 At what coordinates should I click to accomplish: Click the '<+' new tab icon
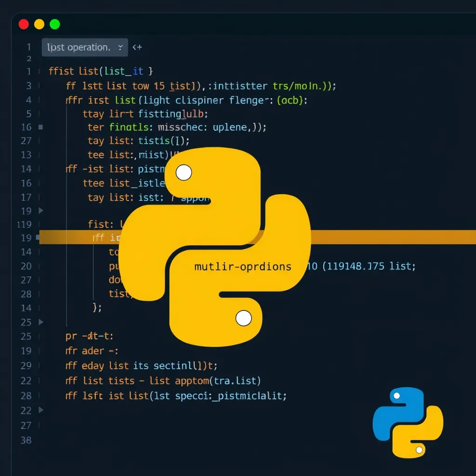click(137, 47)
